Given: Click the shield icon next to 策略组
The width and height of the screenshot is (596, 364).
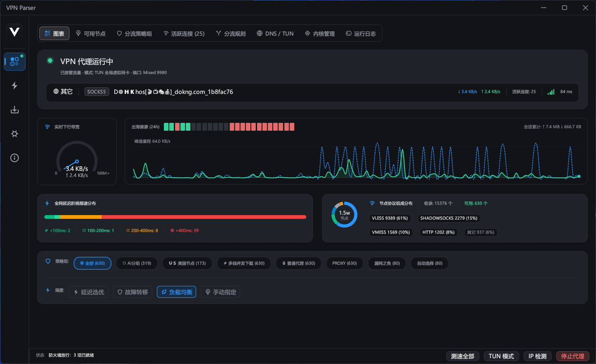Looking at the screenshot, I should click(48, 261).
